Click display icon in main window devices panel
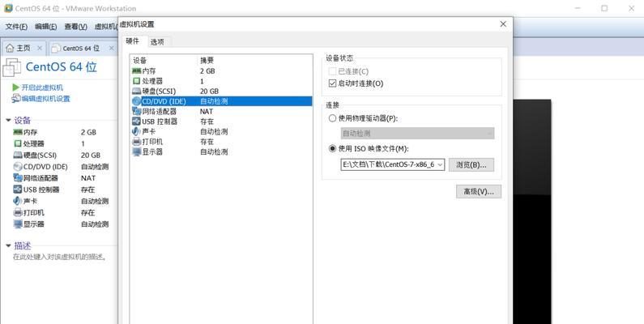This screenshot has width=644, height=324. point(18,224)
